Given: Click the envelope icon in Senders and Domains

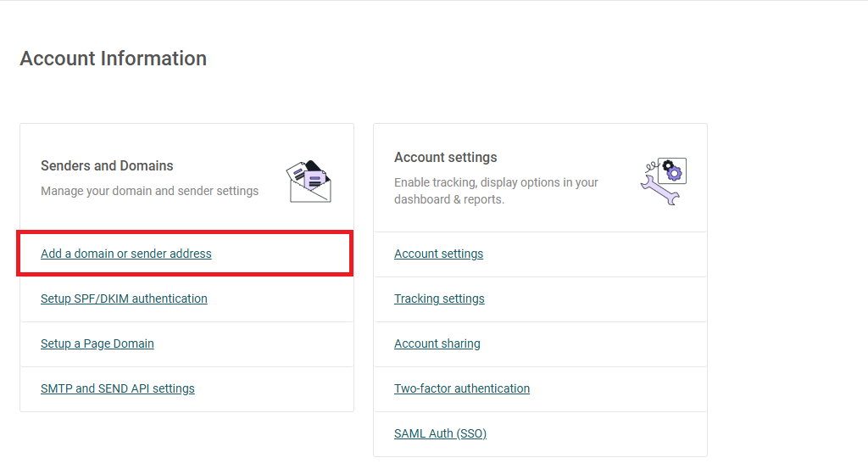Looking at the screenshot, I should click(309, 181).
